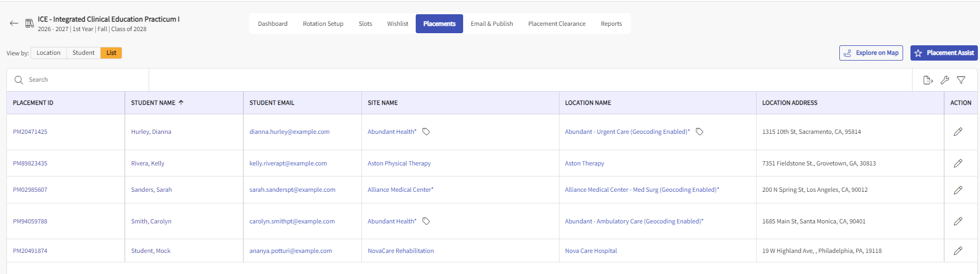Click the export icon above the table
This screenshot has width=980, height=274.
tap(928, 80)
